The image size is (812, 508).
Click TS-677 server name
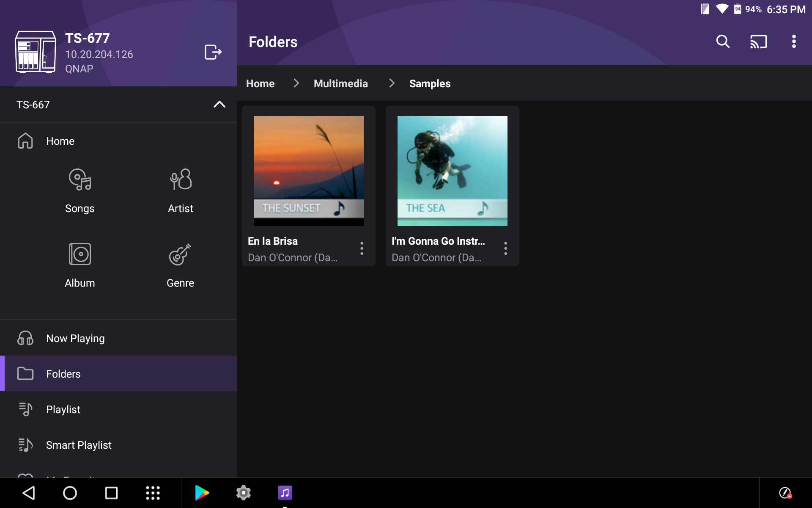88,38
